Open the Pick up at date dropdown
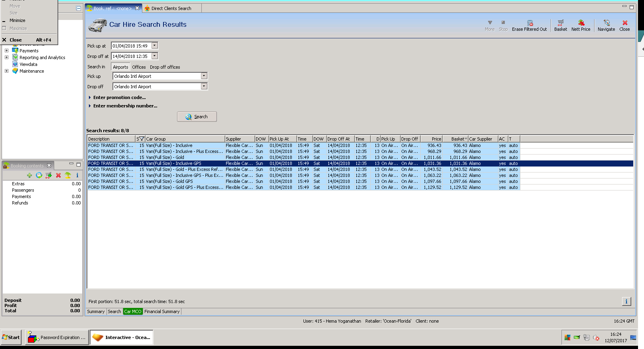This screenshot has width=644, height=349. (x=155, y=46)
